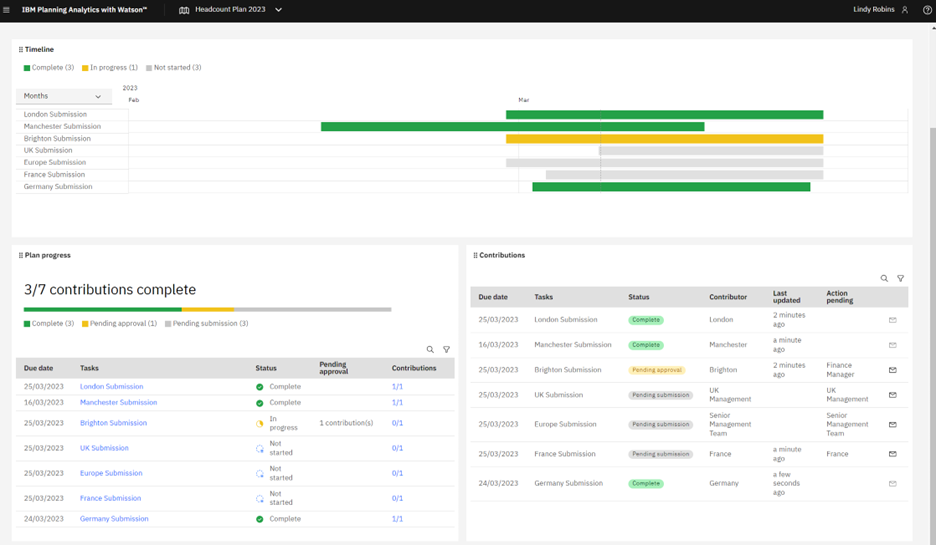
Task: Click Pending approval badge for Brighton Submission
Action: [x=657, y=370]
